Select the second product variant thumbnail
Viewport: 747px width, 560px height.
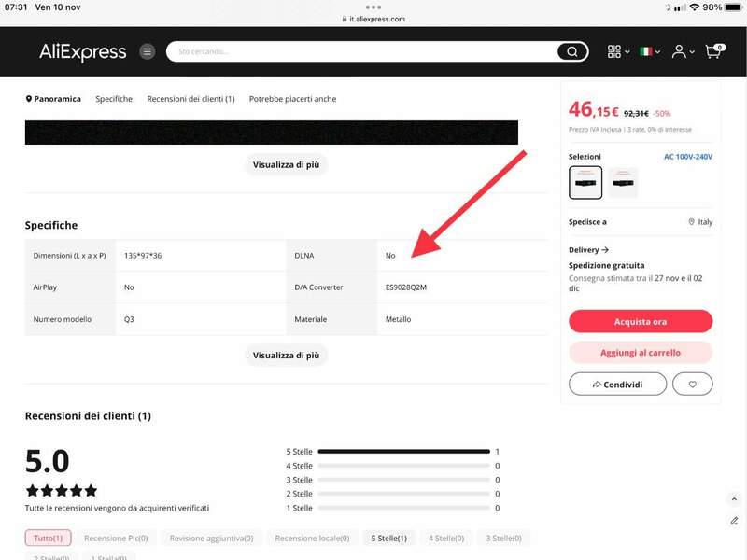pyautogui.click(x=623, y=183)
